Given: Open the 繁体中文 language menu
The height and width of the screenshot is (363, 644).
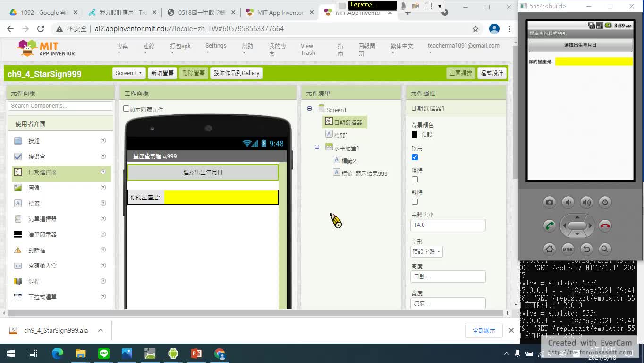Looking at the screenshot, I should 402,49.
